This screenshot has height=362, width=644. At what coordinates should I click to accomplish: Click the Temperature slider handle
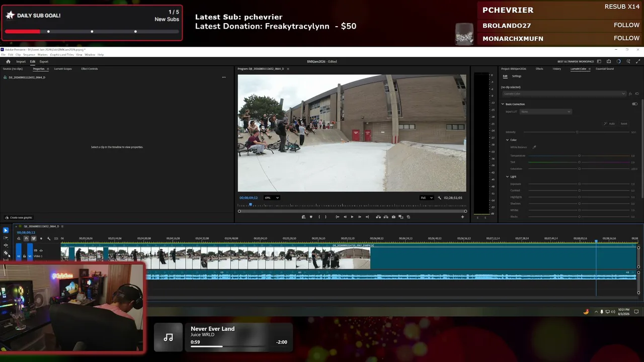(579, 156)
